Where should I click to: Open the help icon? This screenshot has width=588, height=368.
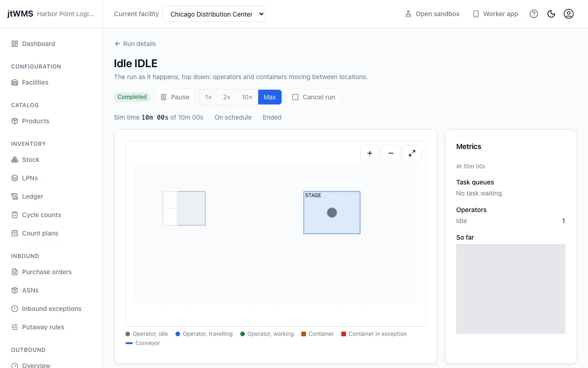(534, 14)
